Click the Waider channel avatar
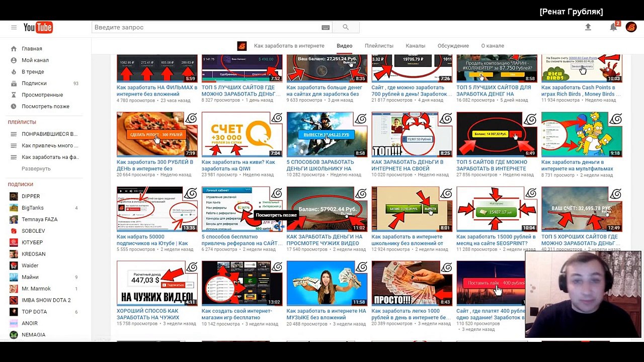The width and height of the screenshot is (644, 362). (x=14, y=266)
